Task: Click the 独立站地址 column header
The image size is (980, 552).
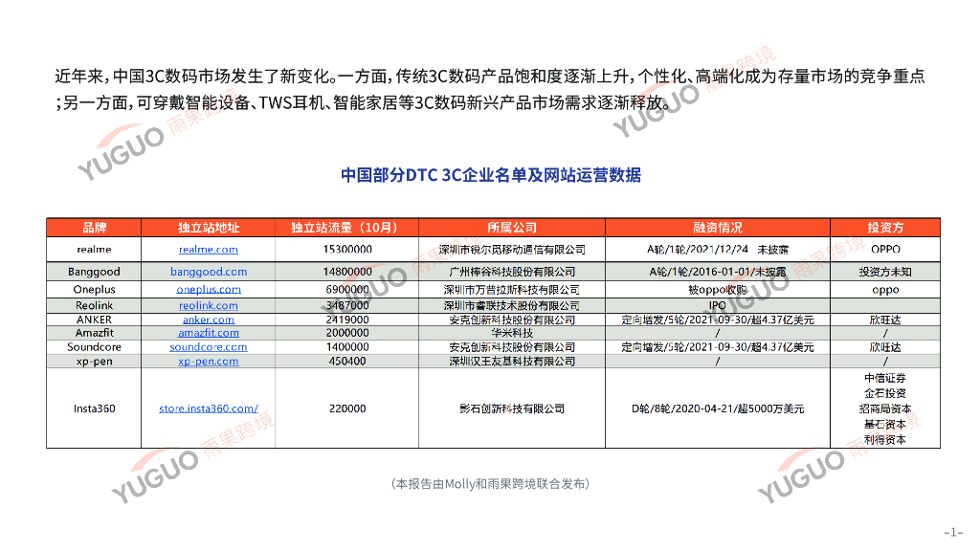Action: tap(208, 228)
